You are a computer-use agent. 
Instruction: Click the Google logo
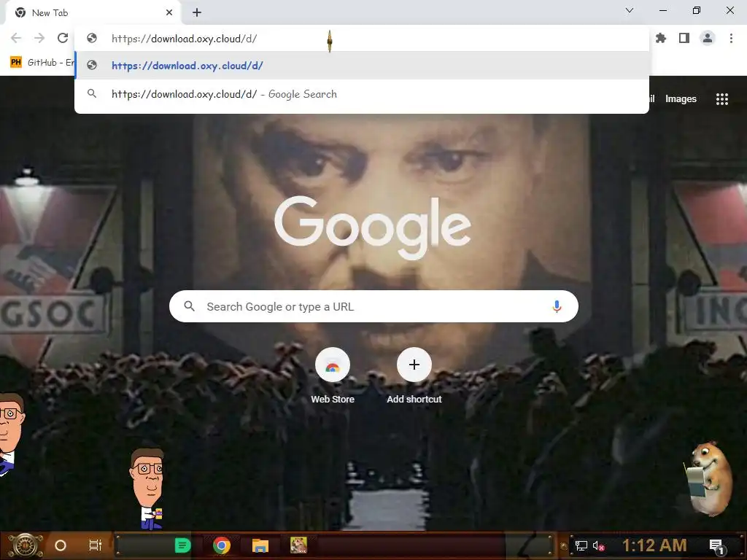(x=373, y=227)
